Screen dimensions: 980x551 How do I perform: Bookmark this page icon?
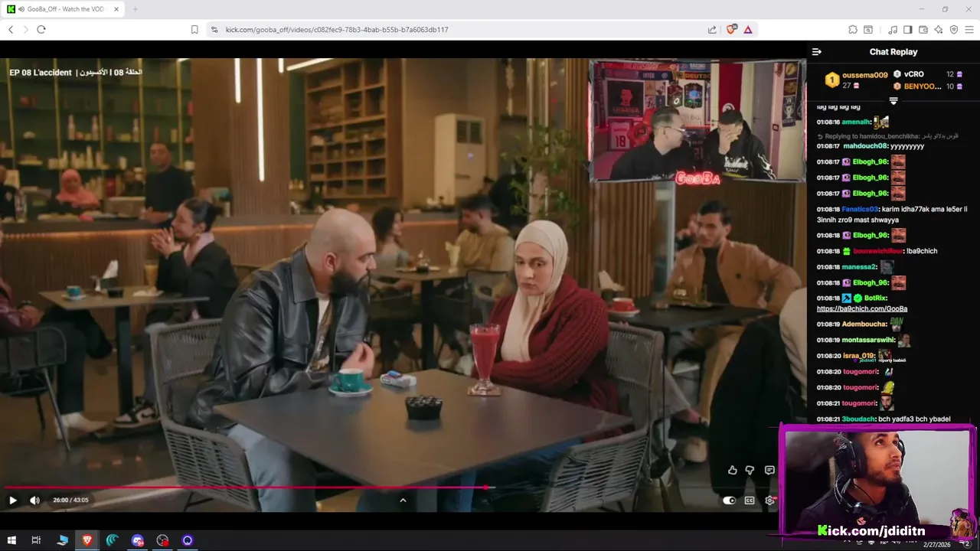[x=194, y=29]
